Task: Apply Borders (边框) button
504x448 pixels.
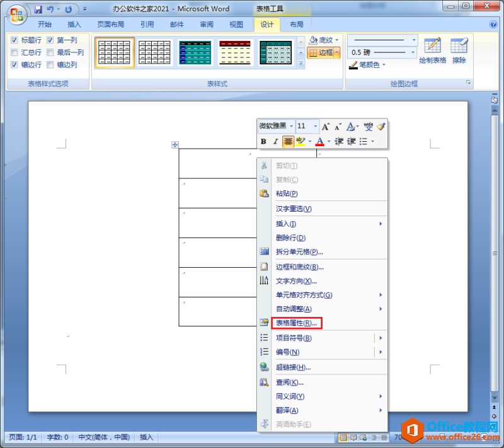Action: pyautogui.click(x=321, y=52)
